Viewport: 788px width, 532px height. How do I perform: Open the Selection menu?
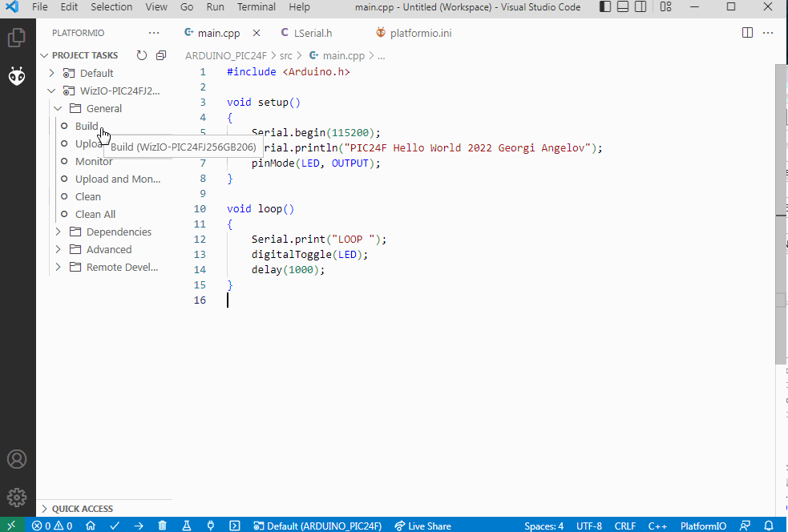click(x=111, y=7)
